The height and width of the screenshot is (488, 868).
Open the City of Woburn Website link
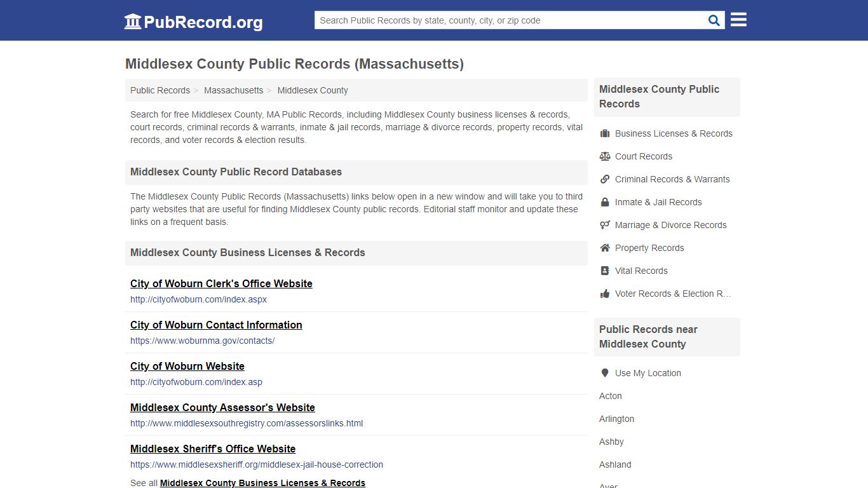[187, 366]
